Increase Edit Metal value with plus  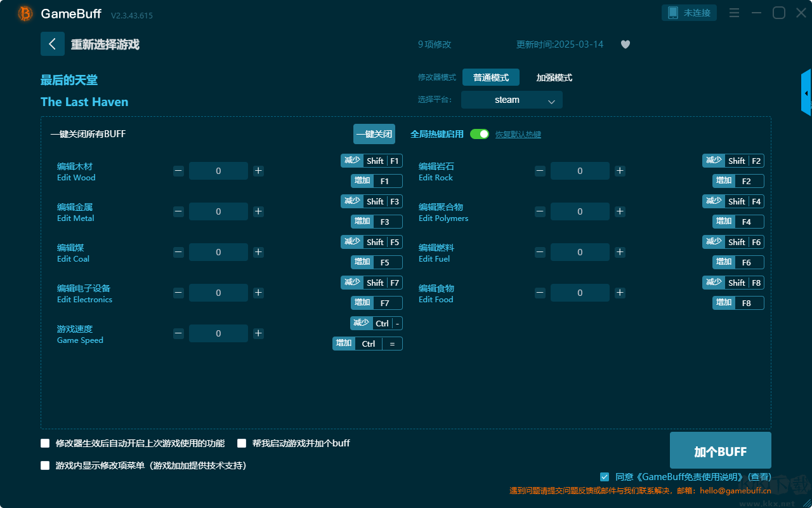click(x=258, y=211)
